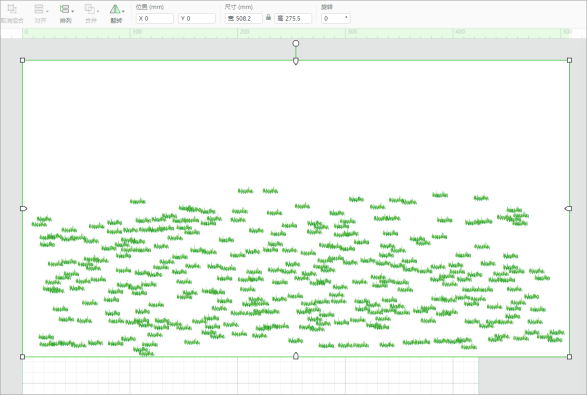
Task: Click the bottom-right corner selection handle
Action: pos(569,357)
